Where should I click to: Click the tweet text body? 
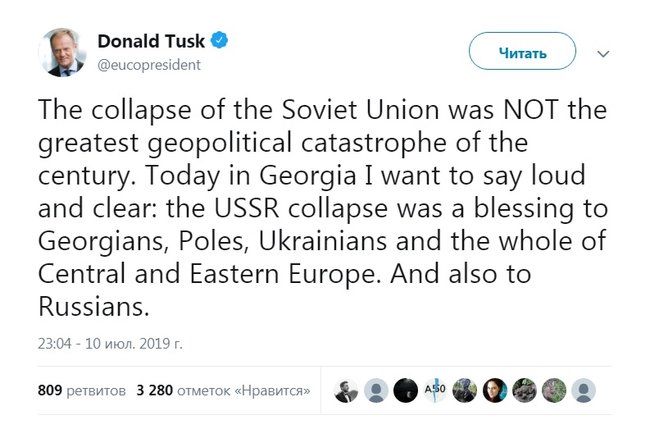pos(300,200)
